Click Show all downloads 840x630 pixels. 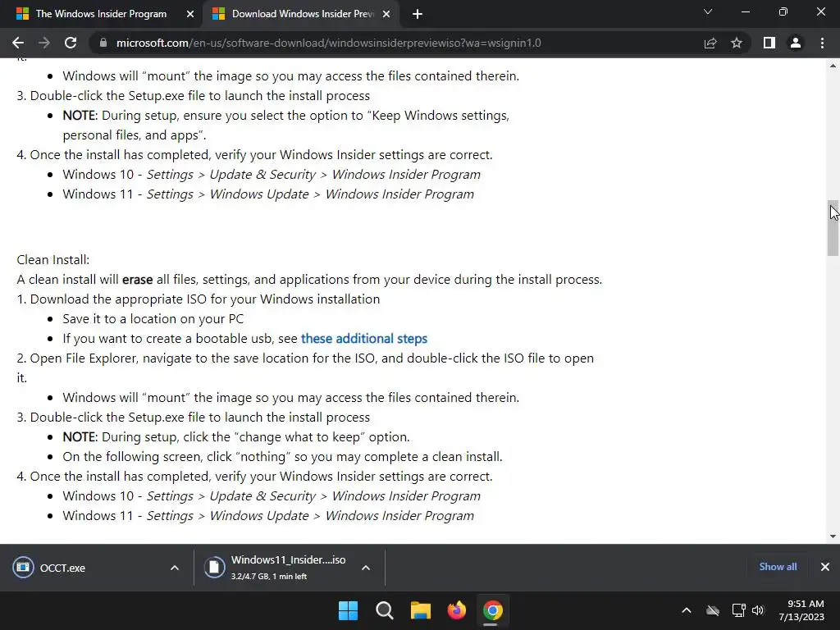778,567
